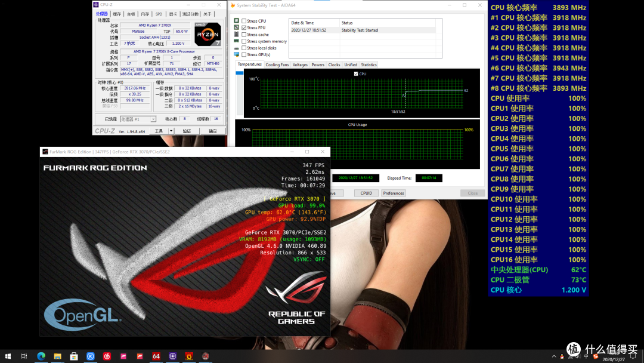Switch to the Cooling Fans tab

coord(277,64)
